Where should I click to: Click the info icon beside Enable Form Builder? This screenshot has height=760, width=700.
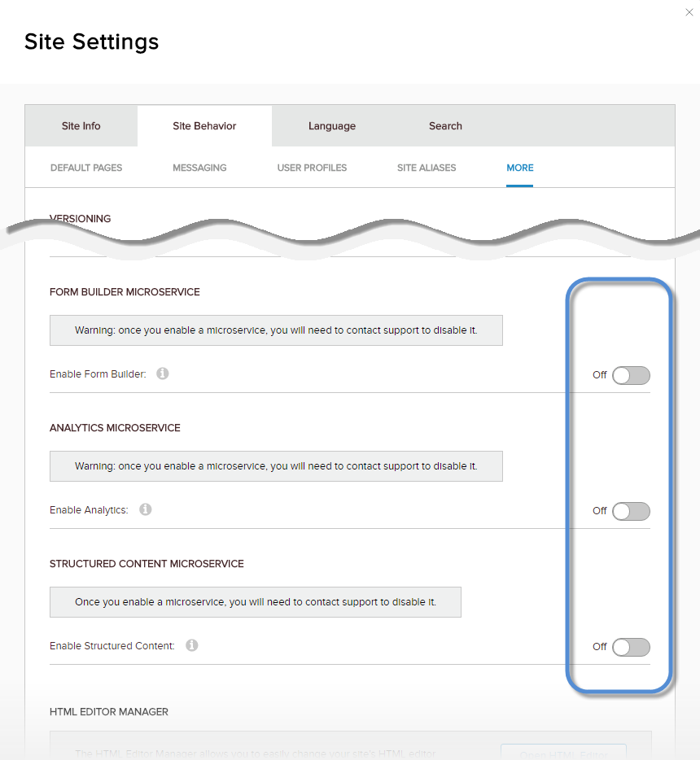tap(163, 374)
